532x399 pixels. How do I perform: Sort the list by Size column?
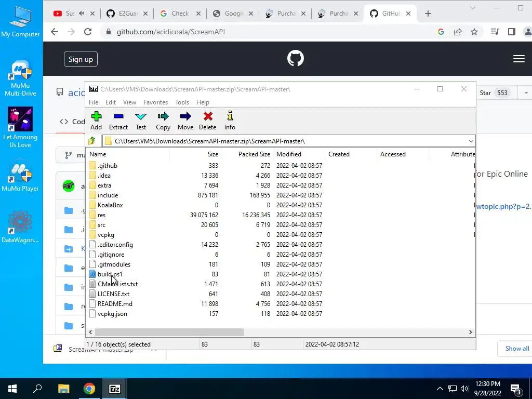pos(195,154)
